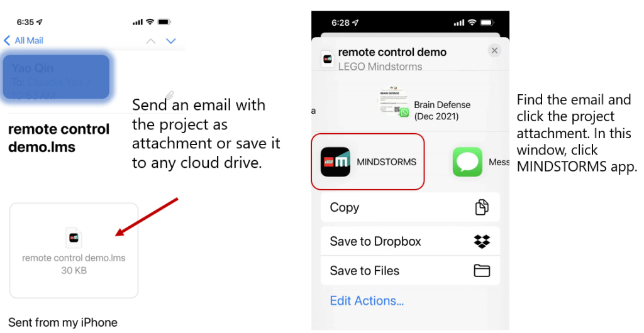
Task: Open the remote control demo.lms attachment
Action: click(74, 250)
